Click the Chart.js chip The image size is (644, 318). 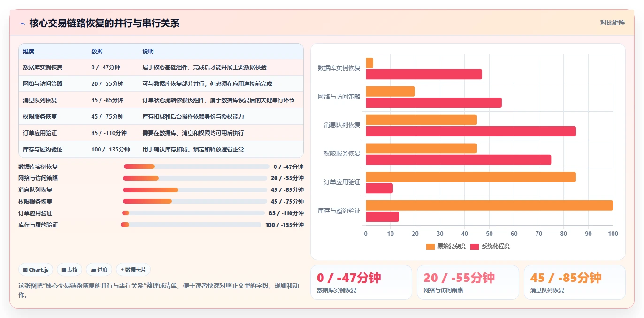[36, 270]
